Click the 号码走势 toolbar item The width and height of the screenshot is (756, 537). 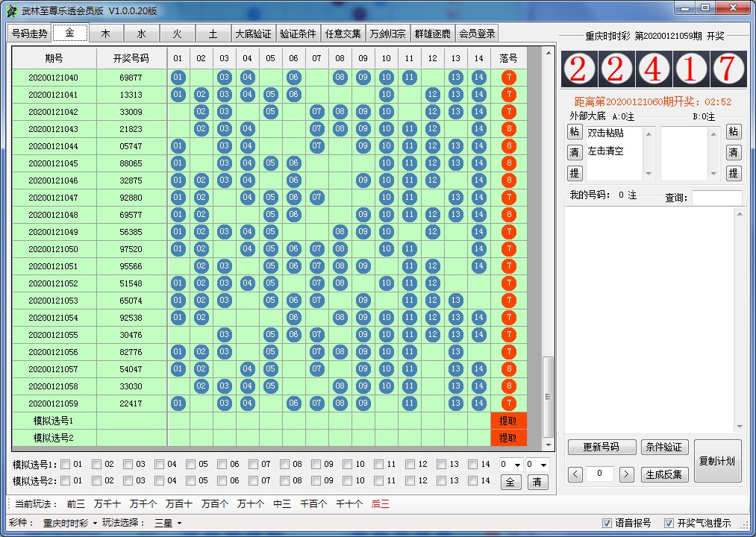[31, 33]
